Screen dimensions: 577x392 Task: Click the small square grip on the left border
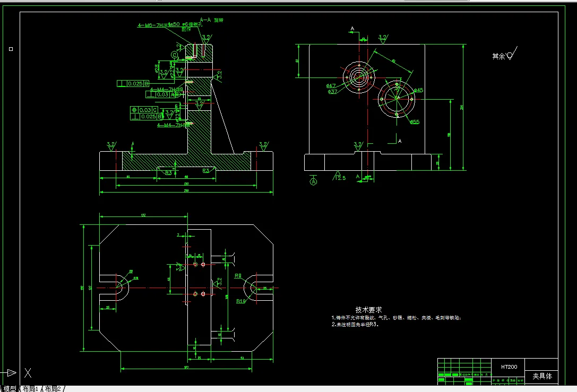pos(11,49)
